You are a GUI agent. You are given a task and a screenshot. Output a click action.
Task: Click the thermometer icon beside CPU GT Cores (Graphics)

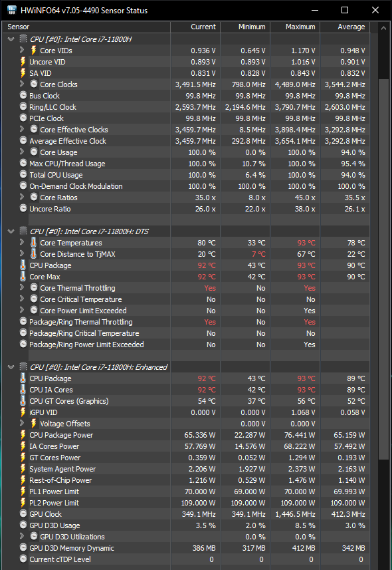pos(23,400)
